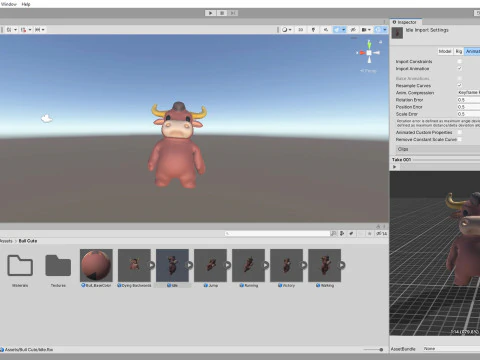Screen dimensions: 480x360
Task: Select the Running asset thumbnail
Action: coord(248,265)
